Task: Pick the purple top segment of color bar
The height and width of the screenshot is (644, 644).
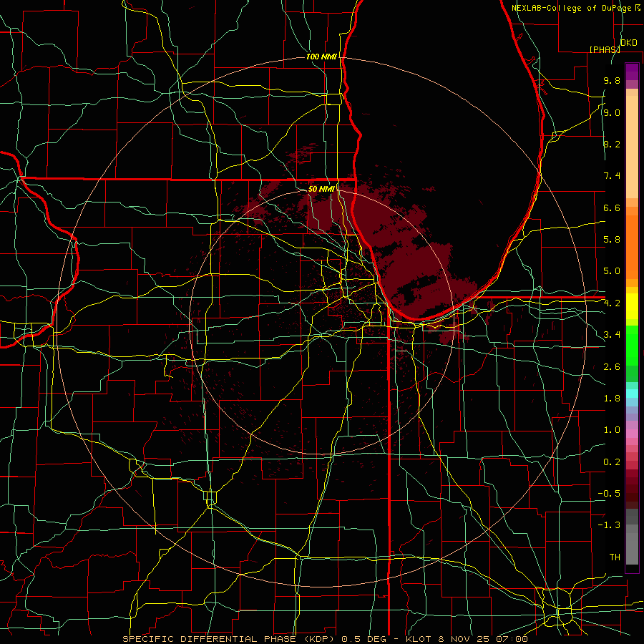Action: click(x=632, y=72)
